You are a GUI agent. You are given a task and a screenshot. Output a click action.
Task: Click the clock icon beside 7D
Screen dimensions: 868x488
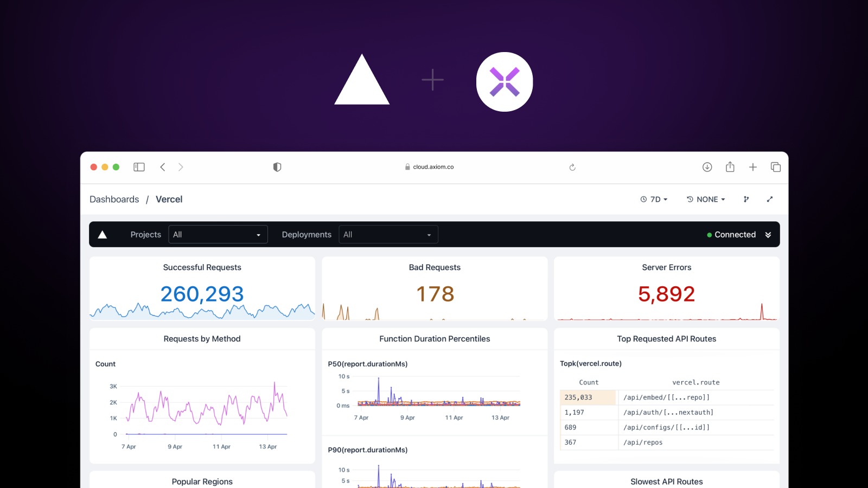tap(644, 199)
